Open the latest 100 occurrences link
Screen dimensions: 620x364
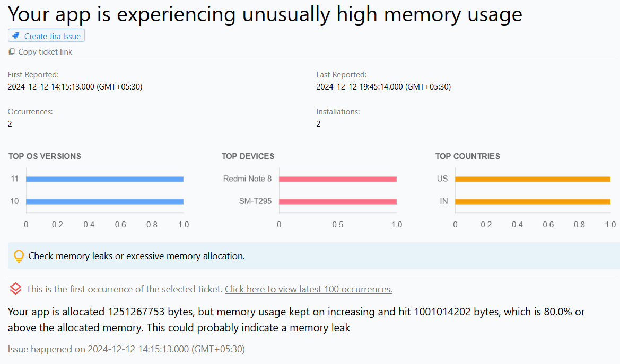(308, 289)
